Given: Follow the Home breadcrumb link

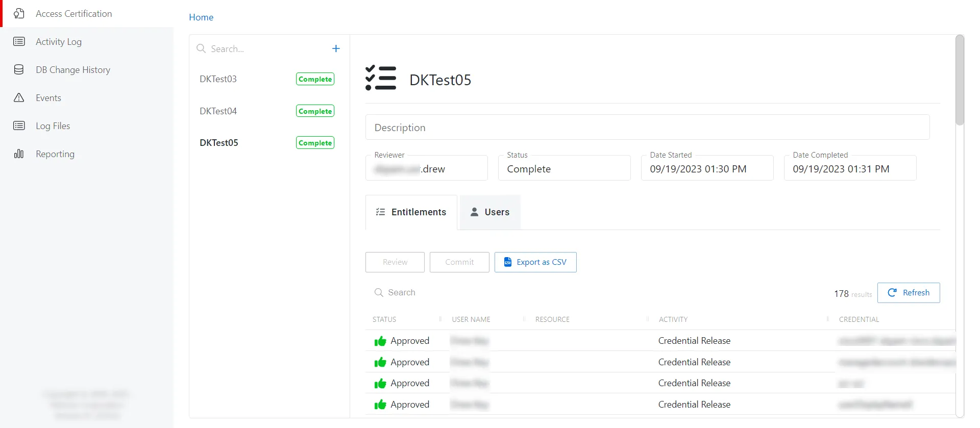Looking at the screenshot, I should tap(201, 17).
